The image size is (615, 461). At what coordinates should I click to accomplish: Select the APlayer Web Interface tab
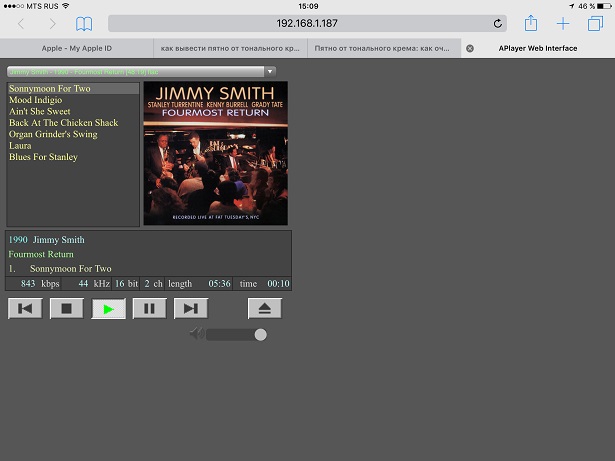point(538,48)
